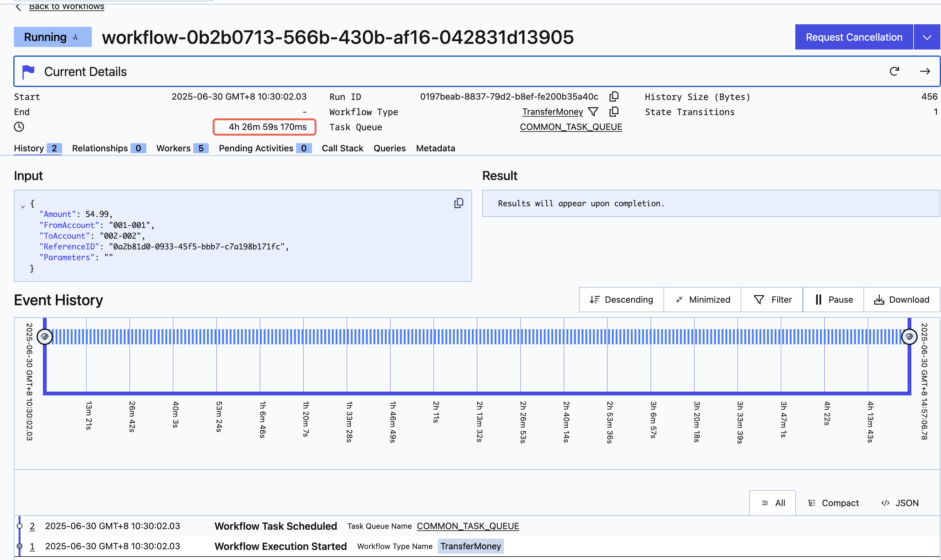Image resolution: width=941 pixels, height=560 pixels.
Task: Open the Request Cancellation dropdown arrow
Action: pos(927,37)
